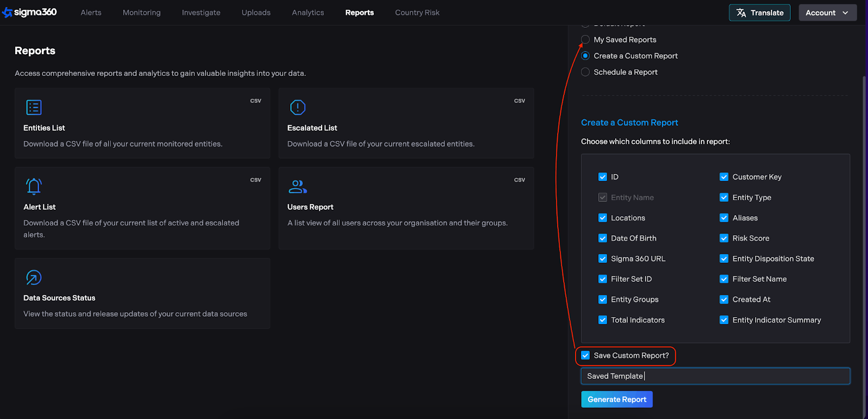Click the Entities List document icon
This screenshot has height=419, width=868.
click(x=34, y=107)
